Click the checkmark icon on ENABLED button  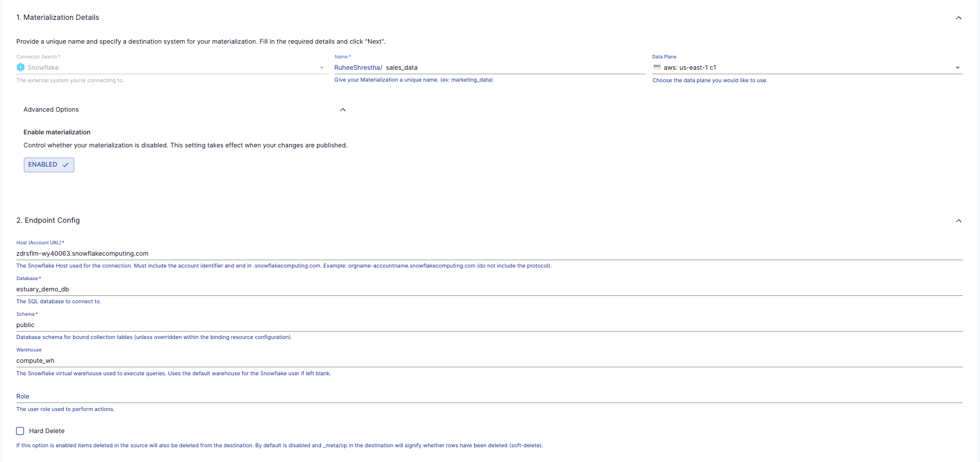[66, 165]
